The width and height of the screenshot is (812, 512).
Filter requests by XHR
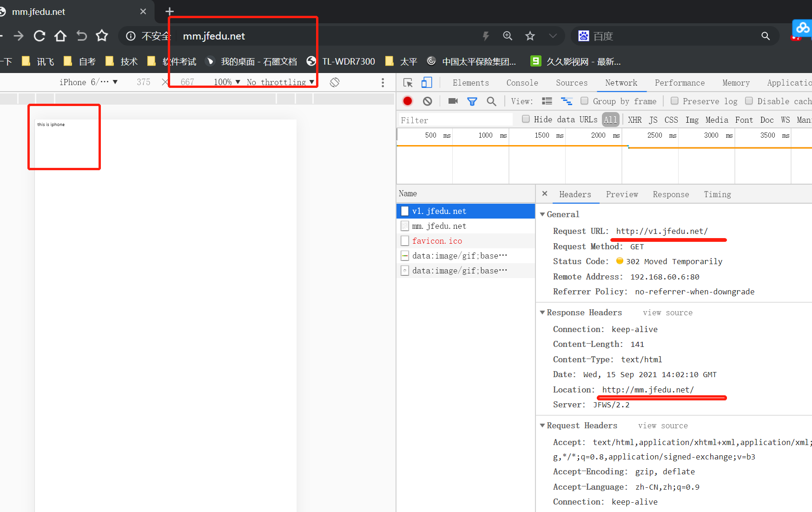[634, 120]
